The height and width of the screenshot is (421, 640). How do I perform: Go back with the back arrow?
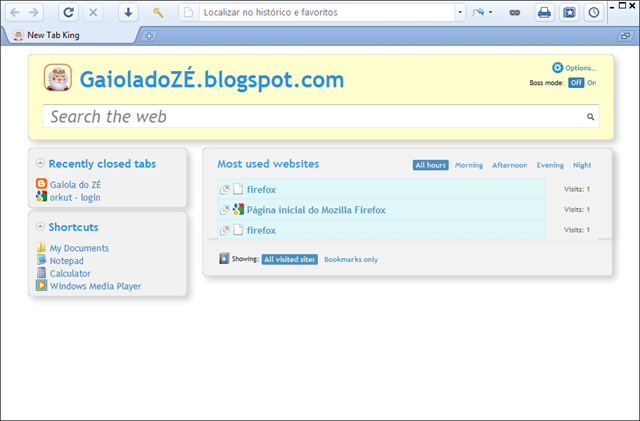point(15,13)
